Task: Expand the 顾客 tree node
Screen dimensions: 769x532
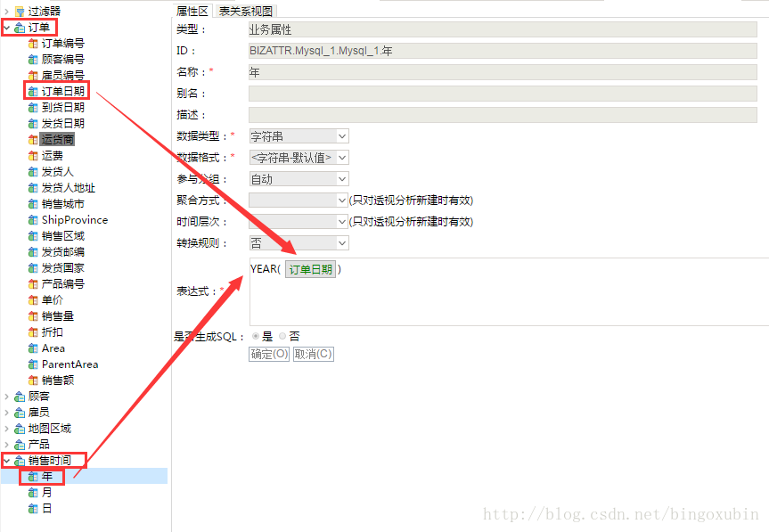Action: pos(6,397)
